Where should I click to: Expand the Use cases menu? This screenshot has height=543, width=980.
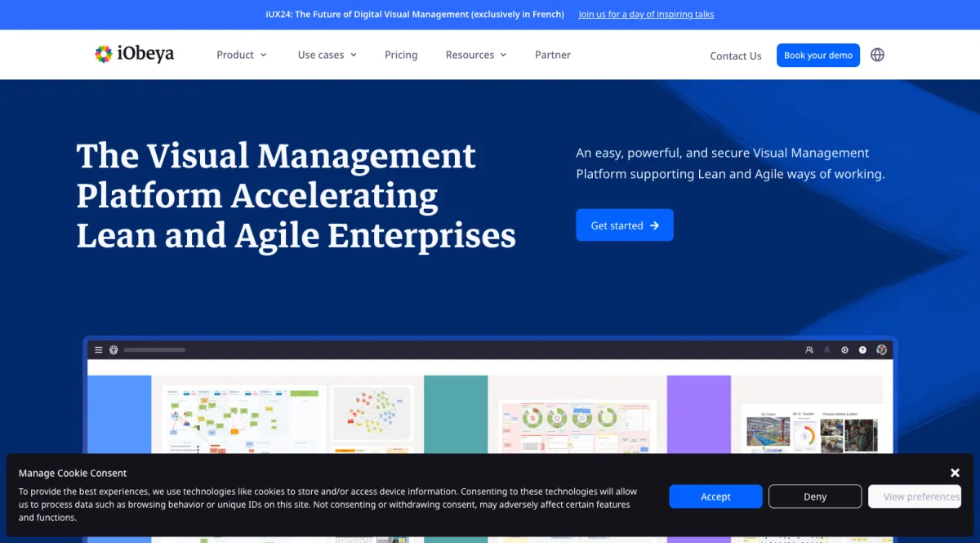pos(327,55)
